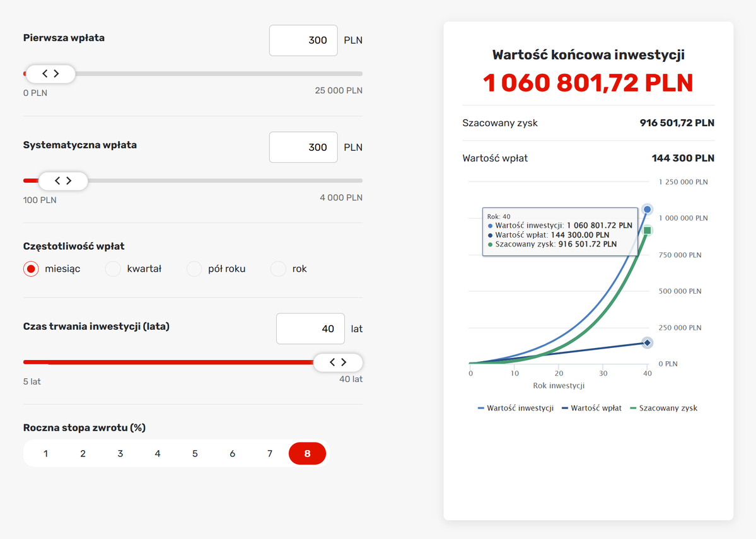
Task: Click the Systematyczna wpłata slider handle
Action: point(63,181)
